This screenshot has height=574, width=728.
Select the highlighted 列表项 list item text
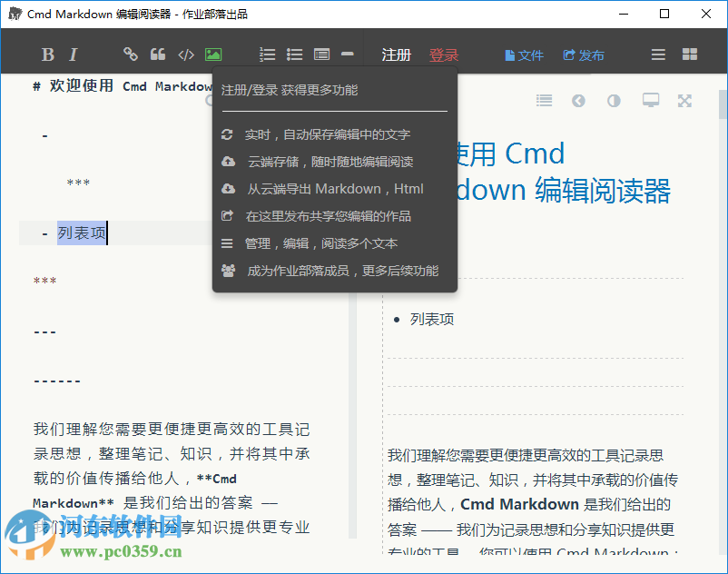click(82, 233)
